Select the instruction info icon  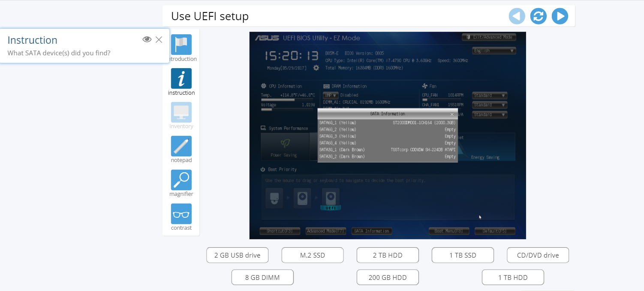tap(181, 78)
